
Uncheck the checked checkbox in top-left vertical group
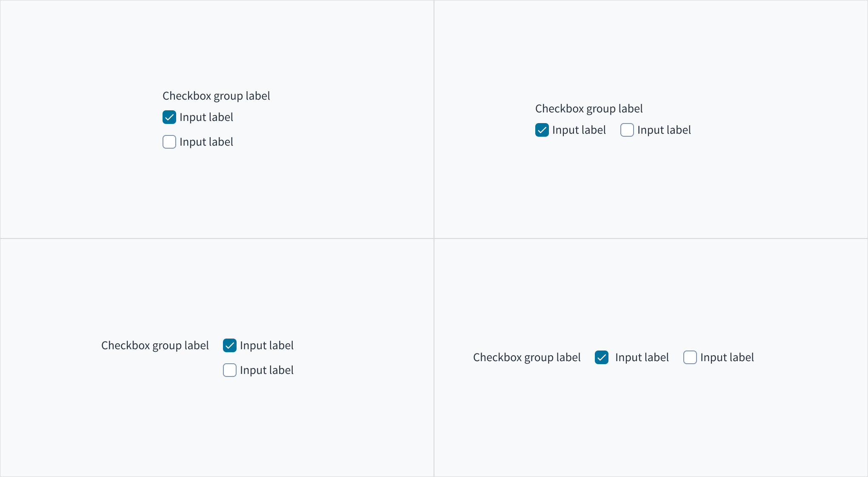point(169,117)
